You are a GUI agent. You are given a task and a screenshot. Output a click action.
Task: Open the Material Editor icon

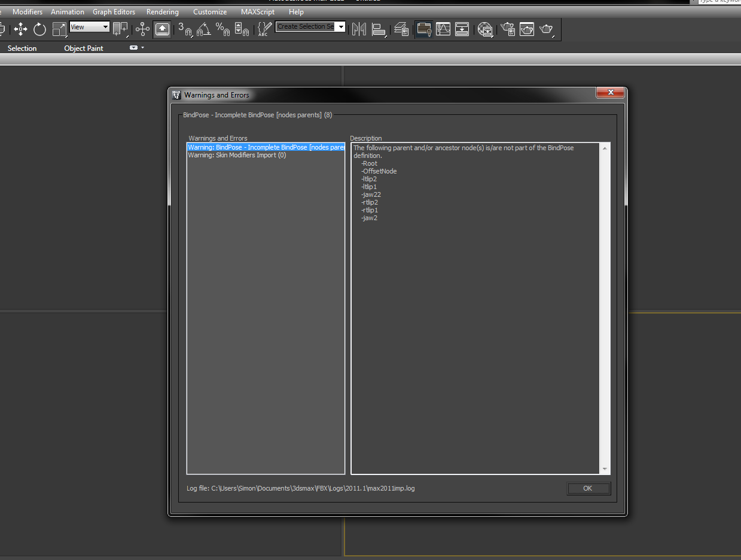coord(486,29)
